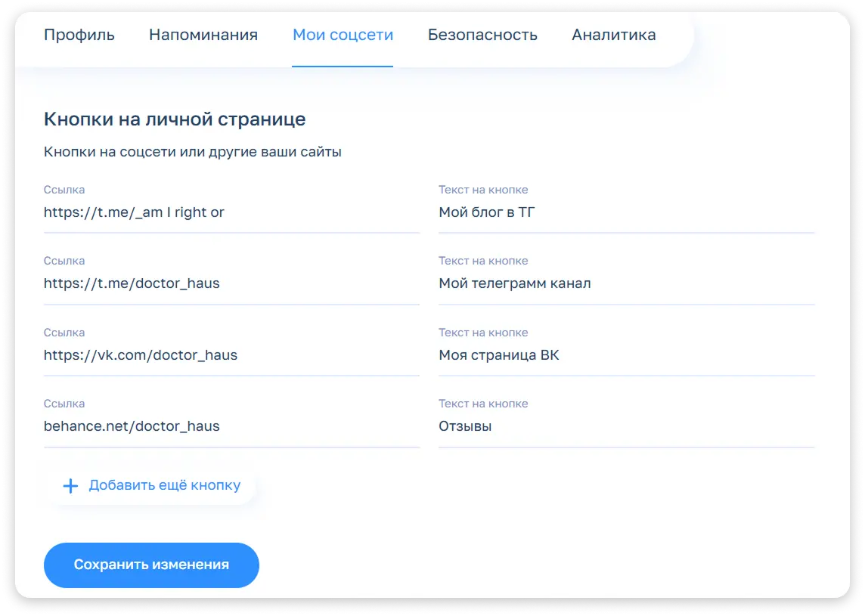
Task: Focus the link field with t.me/_am I right or
Action: click(231, 212)
